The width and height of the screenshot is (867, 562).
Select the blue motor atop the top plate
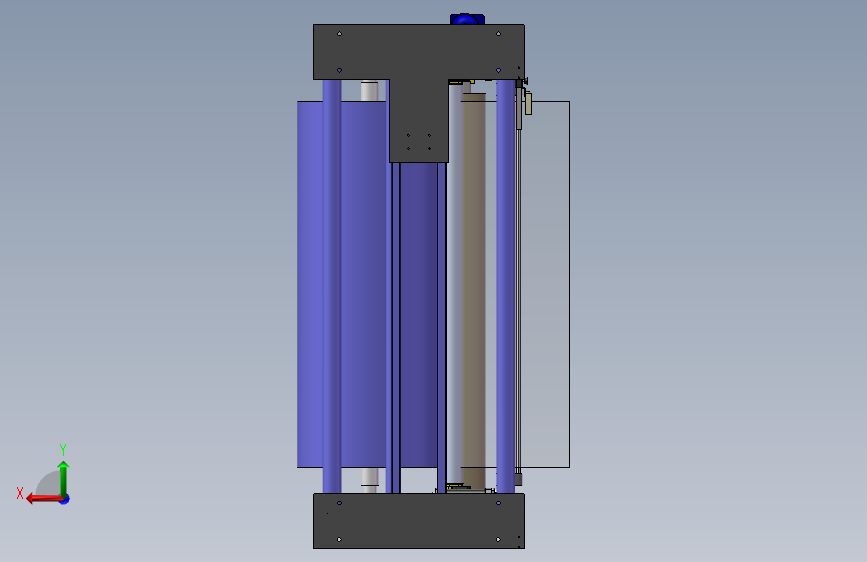[467, 19]
